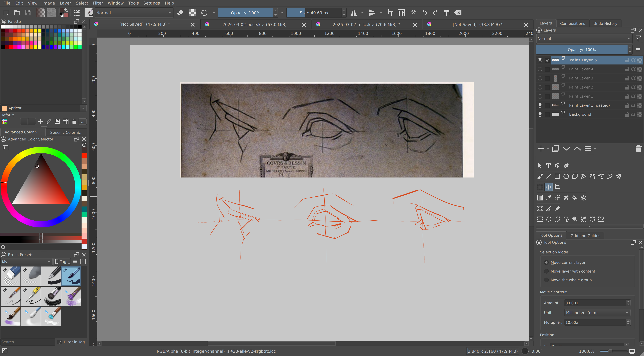Viewport: 644px width, 356px height.
Task: Select the Fill bucket tool
Action: pyautogui.click(x=575, y=198)
